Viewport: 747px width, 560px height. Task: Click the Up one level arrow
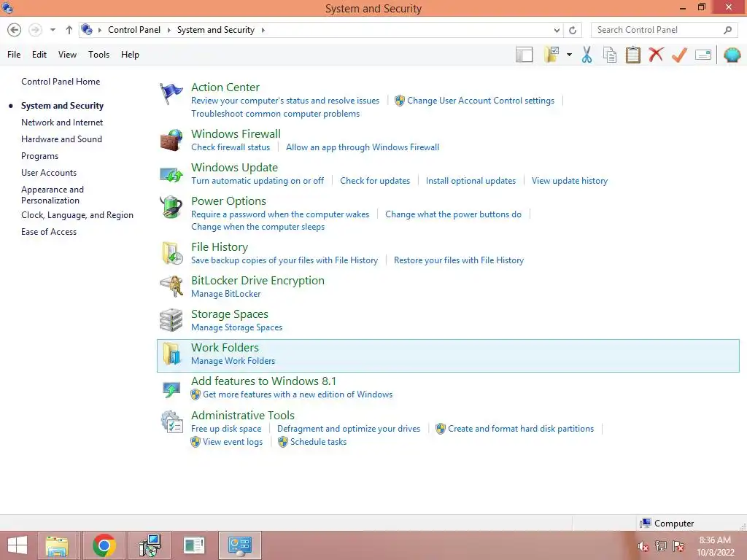(69, 30)
